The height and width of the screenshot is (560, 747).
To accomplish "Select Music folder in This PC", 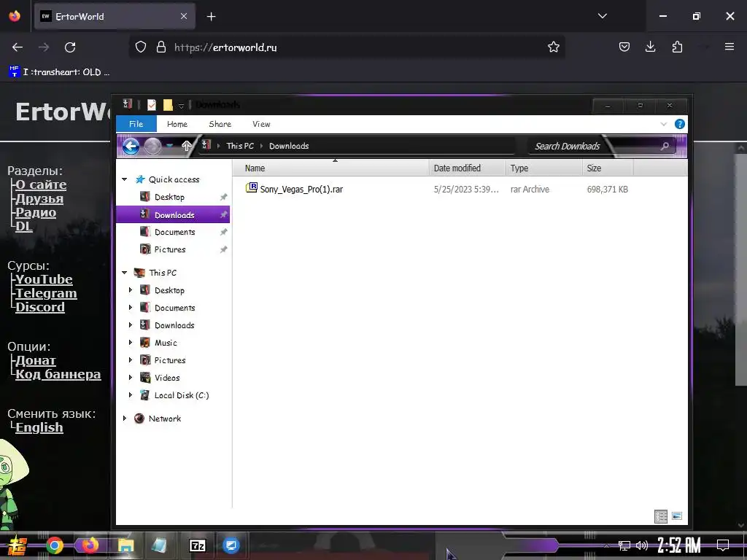I will click(x=166, y=343).
